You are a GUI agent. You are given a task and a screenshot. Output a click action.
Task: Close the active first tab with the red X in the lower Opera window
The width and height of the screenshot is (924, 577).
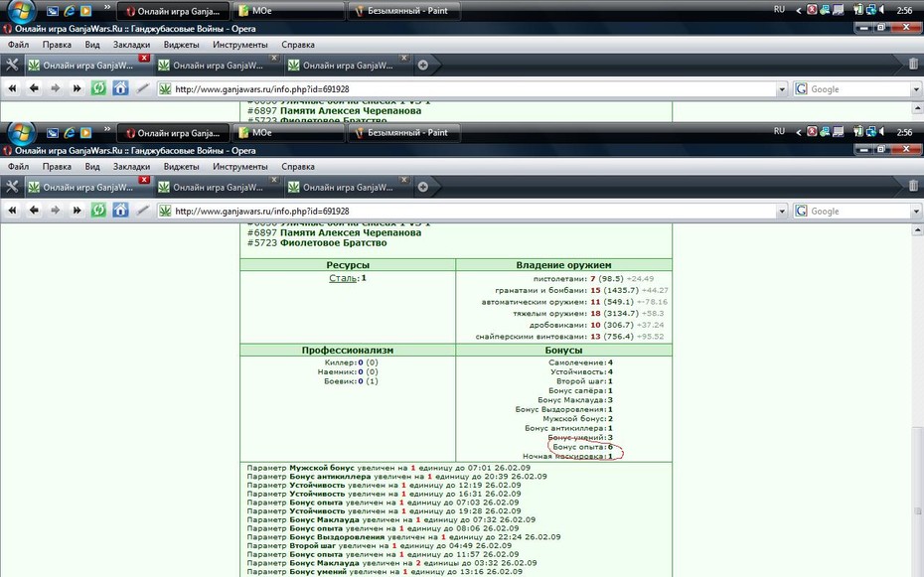[144, 180]
